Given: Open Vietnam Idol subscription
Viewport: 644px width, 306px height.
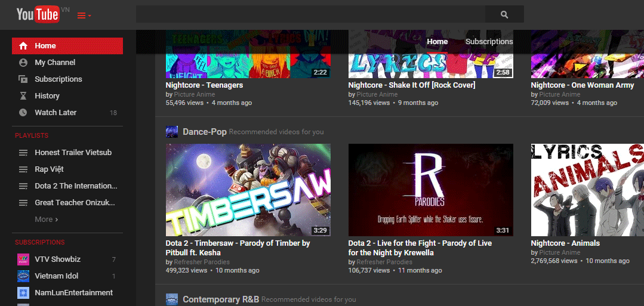Looking at the screenshot, I should 57,276.
